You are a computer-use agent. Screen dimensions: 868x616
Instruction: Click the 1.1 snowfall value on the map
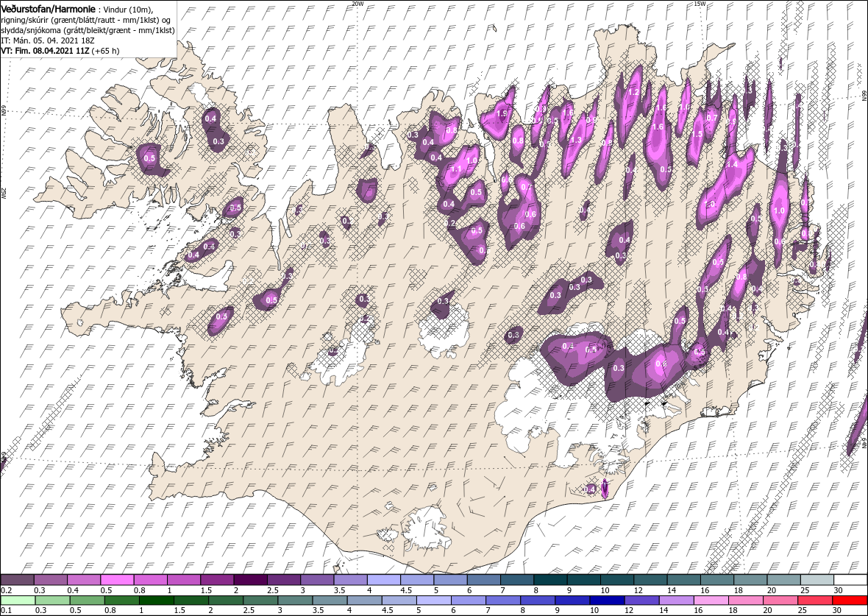pos(456,169)
